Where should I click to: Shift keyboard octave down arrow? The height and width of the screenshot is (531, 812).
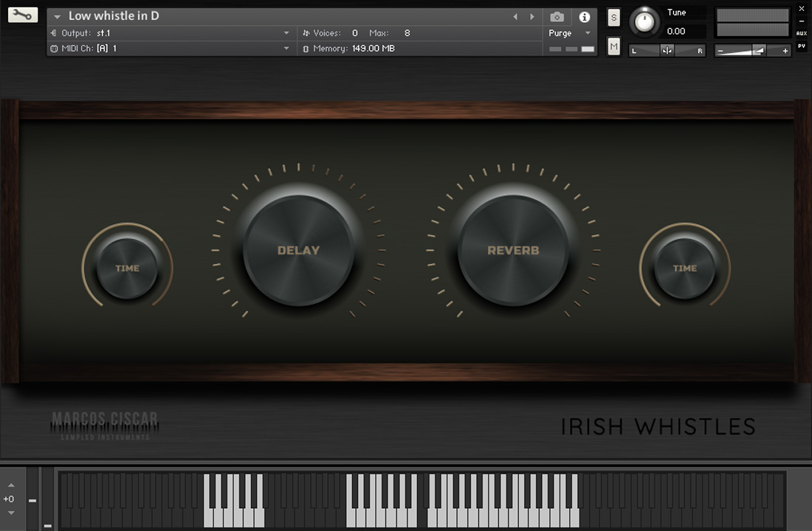(x=11, y=513)
